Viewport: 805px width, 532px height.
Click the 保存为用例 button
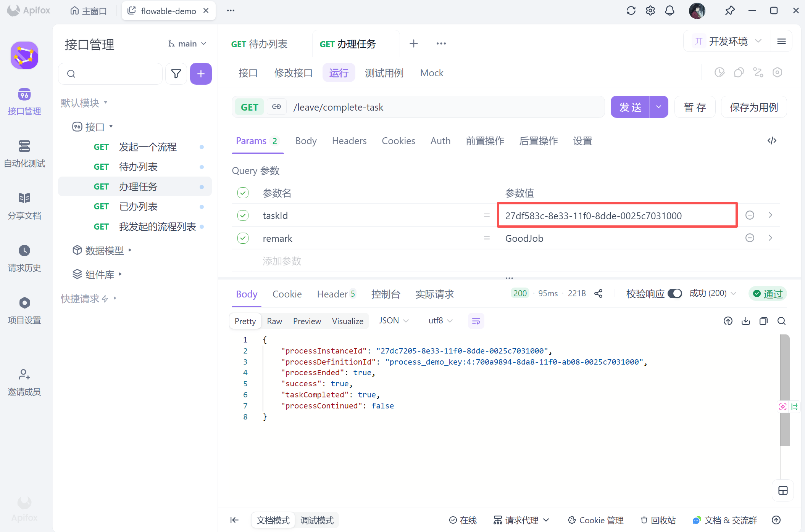(x=753, y=107)
